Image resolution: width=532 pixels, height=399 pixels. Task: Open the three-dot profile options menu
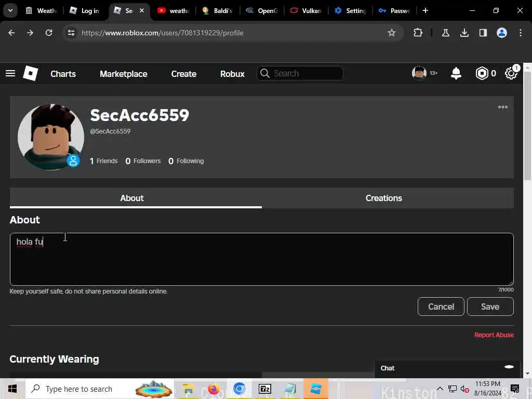[x=503, y=107]
